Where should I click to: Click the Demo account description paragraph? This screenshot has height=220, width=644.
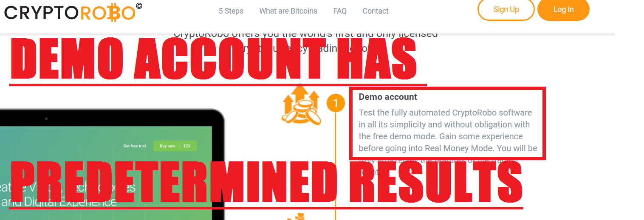coord(448,131)
